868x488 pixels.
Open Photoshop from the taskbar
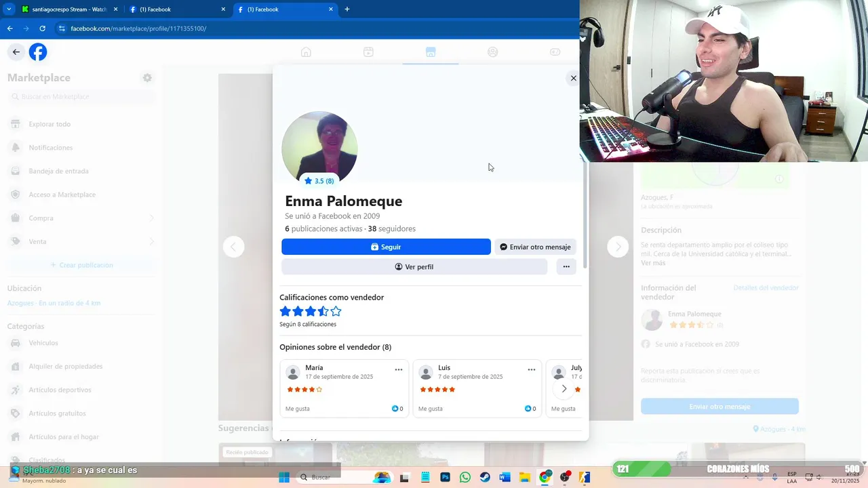coord(445,477)
